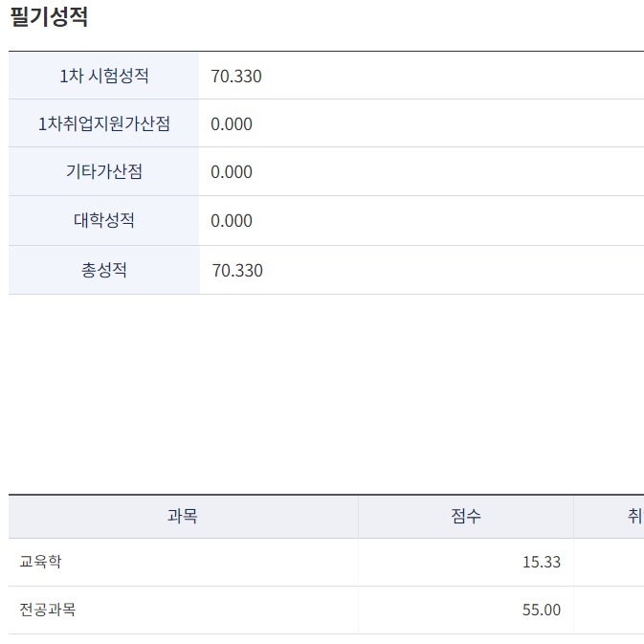644x644 pixels.
Task: Select the 총성적 row label
Action: pos(104,270)
